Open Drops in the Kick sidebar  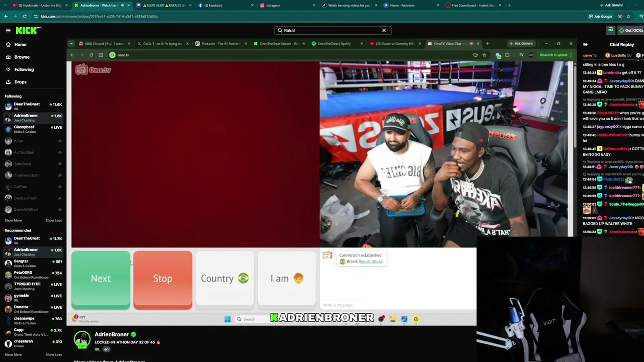[20, 82]
